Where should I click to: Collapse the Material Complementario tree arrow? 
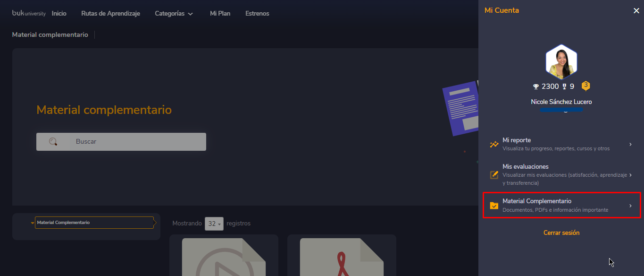coord(32,223)
